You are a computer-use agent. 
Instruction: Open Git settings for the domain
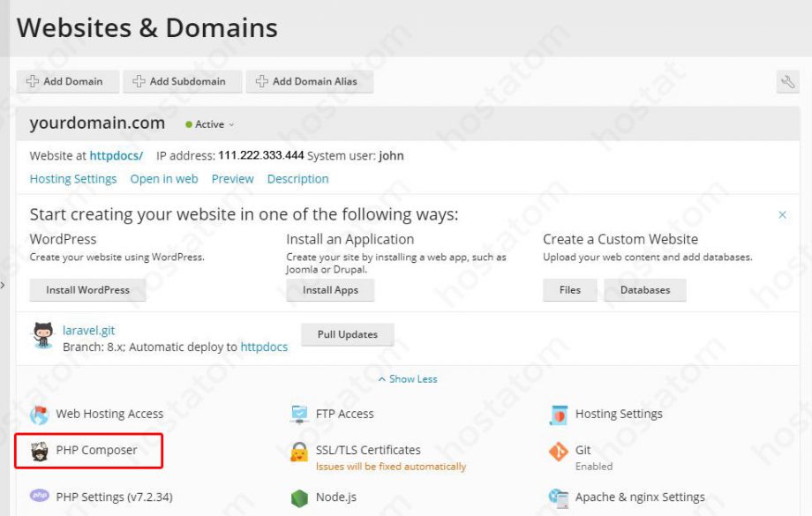[x=581, y=451]
